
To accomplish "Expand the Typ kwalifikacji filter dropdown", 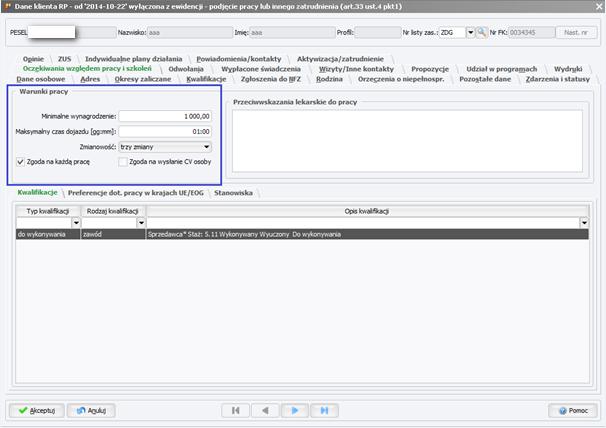I will coord(76,223).
